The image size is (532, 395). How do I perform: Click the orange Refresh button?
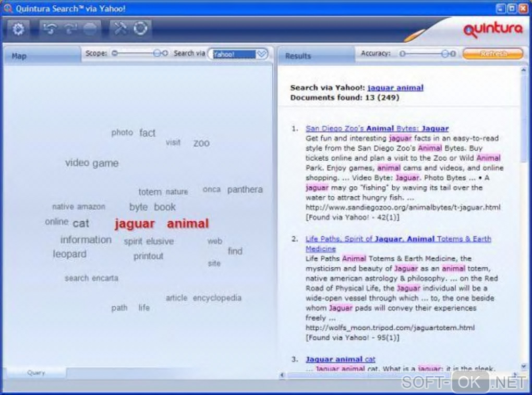tap(493, 54)
